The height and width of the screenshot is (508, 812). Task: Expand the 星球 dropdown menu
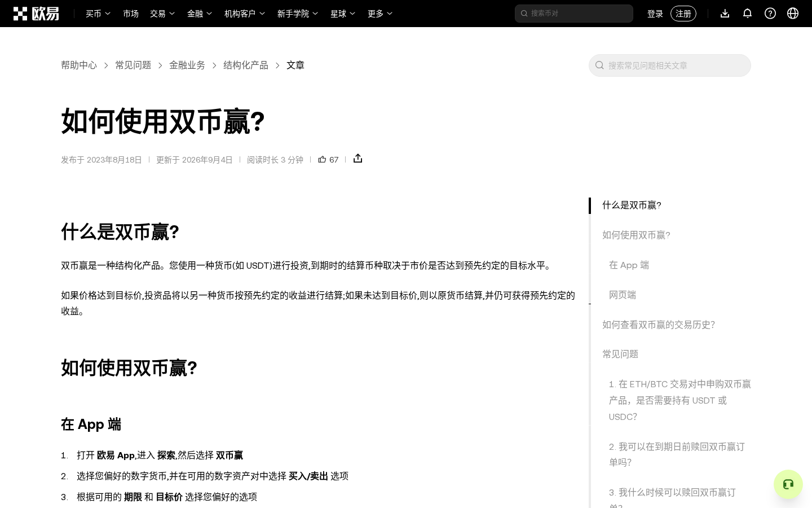click(x=343, y=14)
